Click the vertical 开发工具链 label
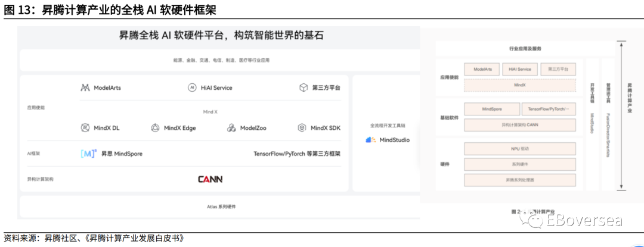The image size is (644, 247). pyautogui.click(x=592, y=94)
